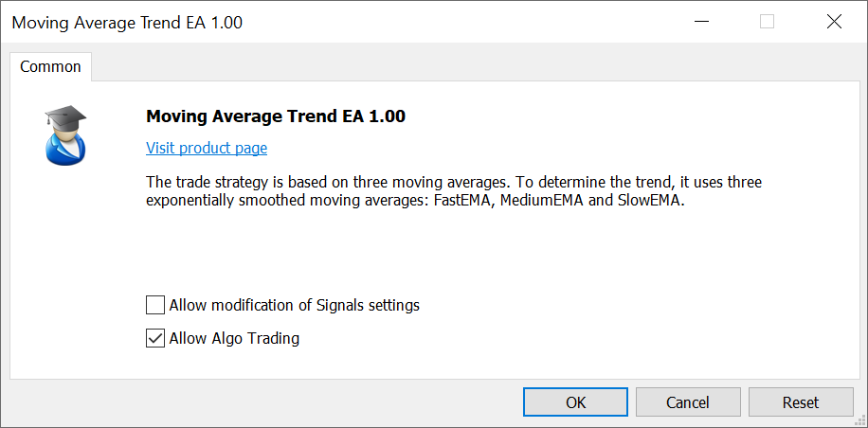This screenshot has height=428, width=868.
Task: Click the window title bar text
Action: pos(127,22)
